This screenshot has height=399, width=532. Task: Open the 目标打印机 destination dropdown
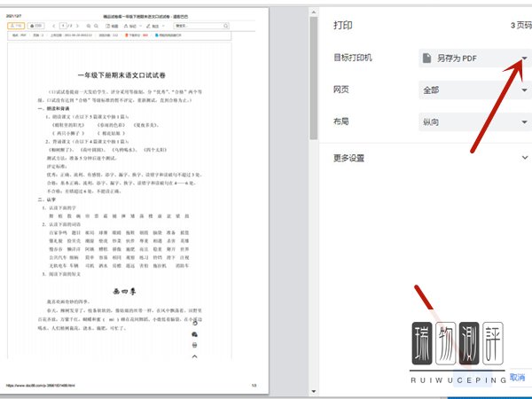click(x=475, y=58)
